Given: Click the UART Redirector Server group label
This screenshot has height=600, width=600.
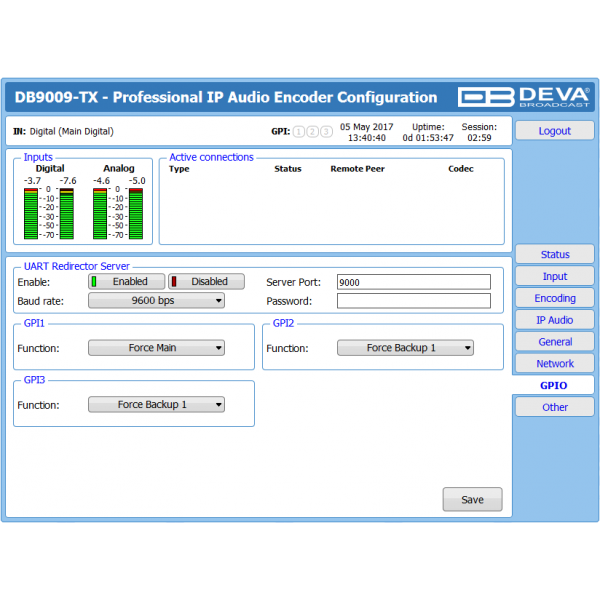Looking at the screenshot, I should coord(77,266).
